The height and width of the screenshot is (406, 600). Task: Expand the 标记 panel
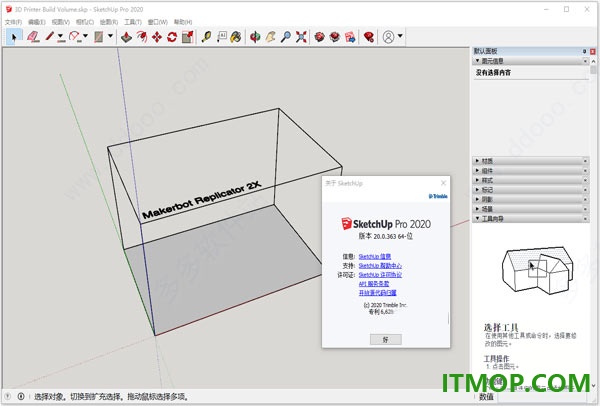click(x=477, y=189)
